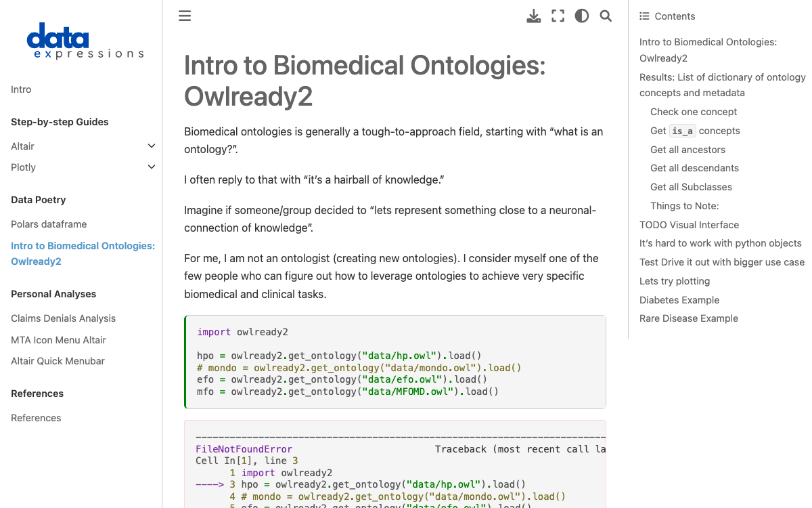This screenshot has height=508, width=812.
Task: Click the hpo get_ontology code line
Action: [x=339, y=356]
